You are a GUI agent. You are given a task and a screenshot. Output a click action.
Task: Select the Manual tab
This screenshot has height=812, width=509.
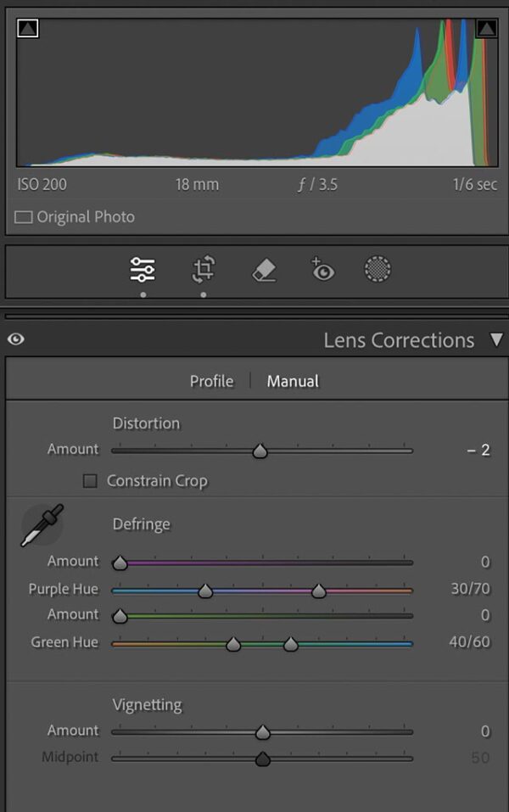point(292,381)
